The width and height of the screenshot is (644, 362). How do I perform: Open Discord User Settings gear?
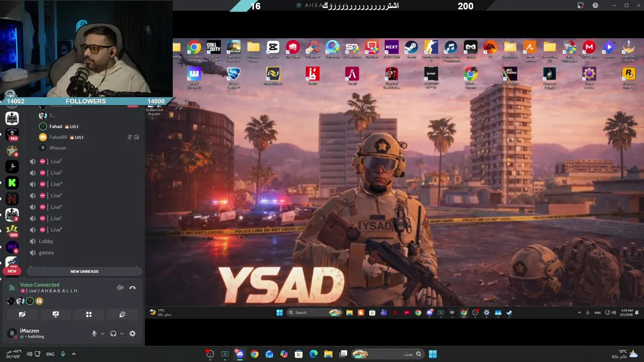pos(132,333)
